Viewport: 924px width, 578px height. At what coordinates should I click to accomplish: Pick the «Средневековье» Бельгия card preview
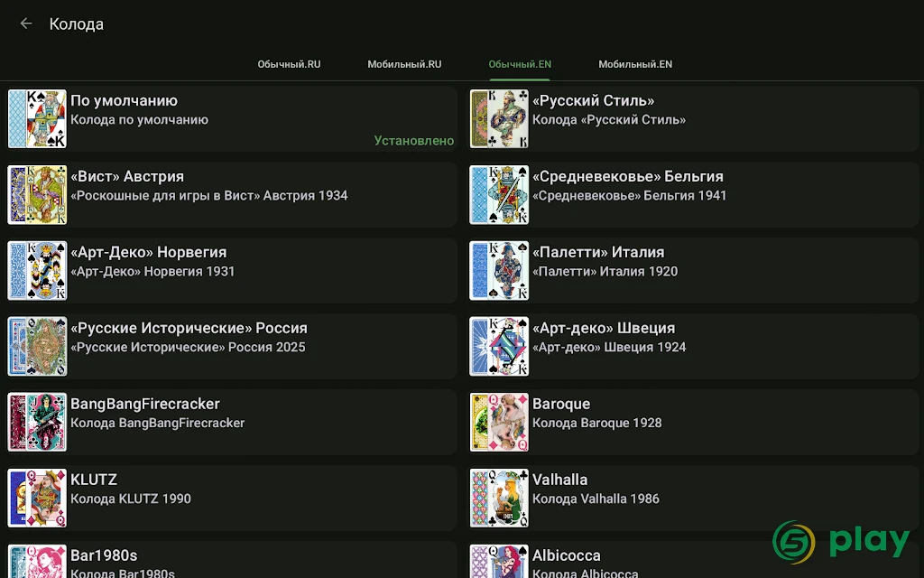499,195
